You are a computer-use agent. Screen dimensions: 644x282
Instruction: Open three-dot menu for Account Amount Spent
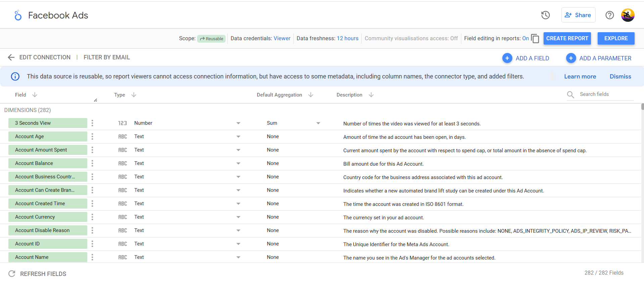click(92, 150)
